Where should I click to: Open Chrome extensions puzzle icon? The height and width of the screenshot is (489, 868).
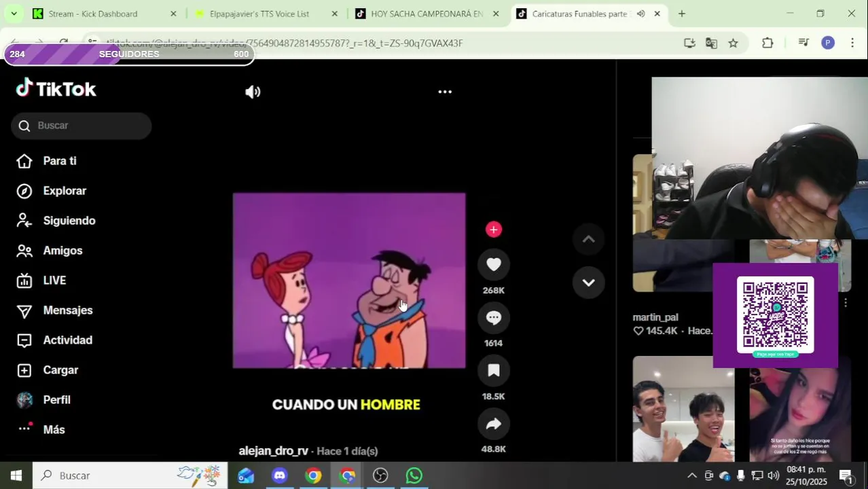pos(767,43)
